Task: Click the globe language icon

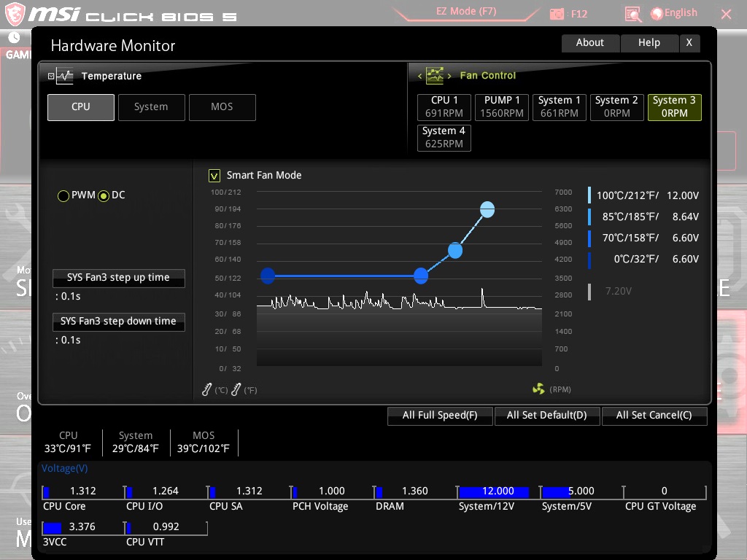Action: (657, 13)
